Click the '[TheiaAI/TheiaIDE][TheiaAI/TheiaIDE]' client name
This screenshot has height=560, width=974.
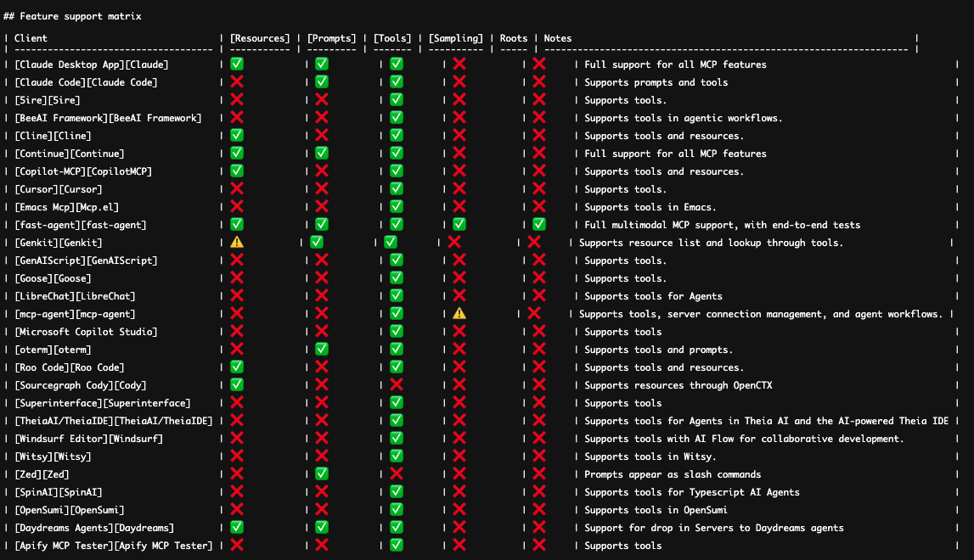click(x=114, y=421)
